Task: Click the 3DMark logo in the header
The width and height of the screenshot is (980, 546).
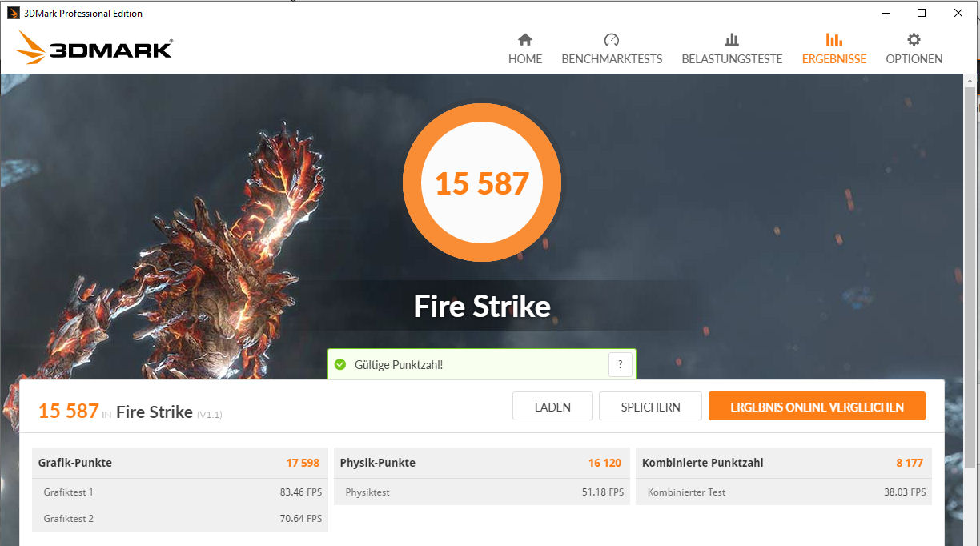Action: [x=93, y=48]
